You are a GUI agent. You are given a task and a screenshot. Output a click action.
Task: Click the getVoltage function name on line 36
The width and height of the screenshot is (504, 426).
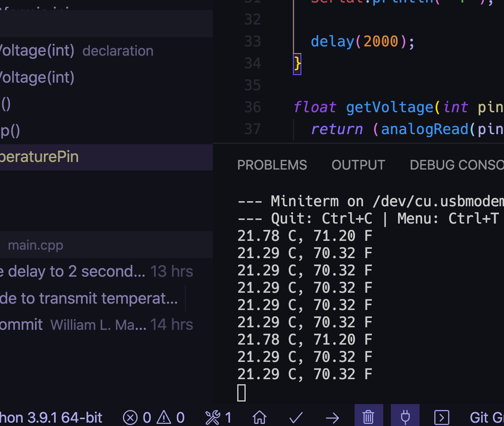point(390,107)
